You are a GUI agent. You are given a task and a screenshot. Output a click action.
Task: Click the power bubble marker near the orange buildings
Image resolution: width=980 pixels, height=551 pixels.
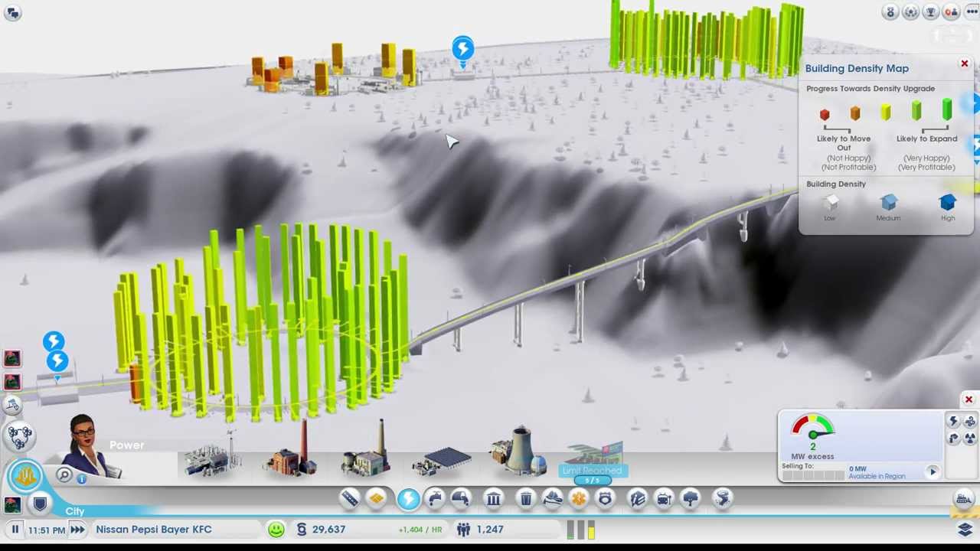tap(462, 51)
